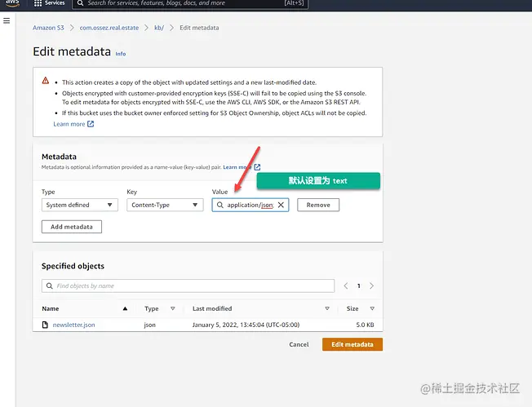Focus the top AWS search bar
Viewport: 532px width, 407px height.
(x=190, y=3)
